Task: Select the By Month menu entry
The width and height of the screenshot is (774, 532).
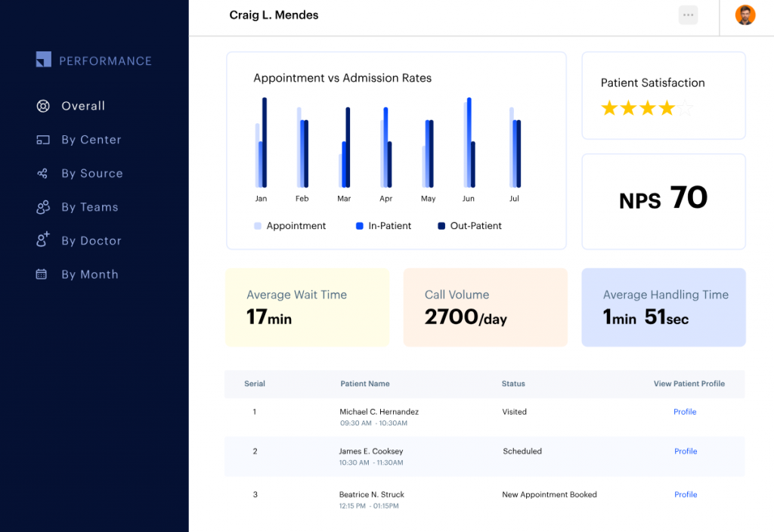Action: point(89,274)
